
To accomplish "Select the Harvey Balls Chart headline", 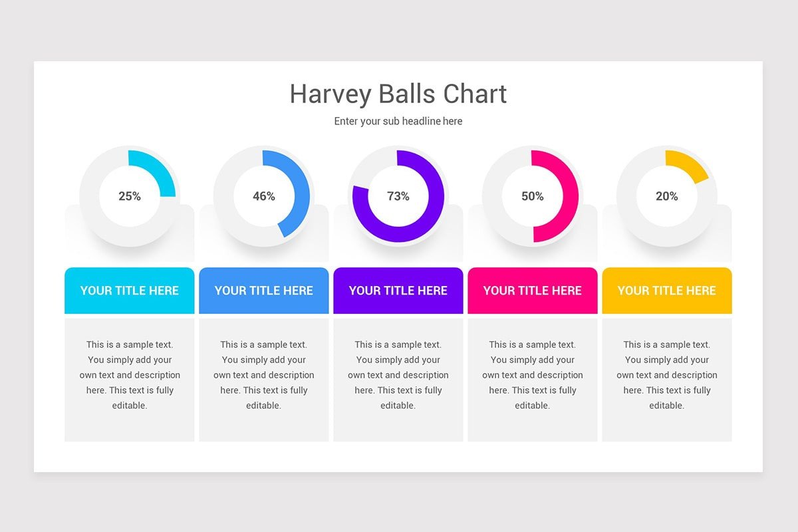I will pos(398,94).
